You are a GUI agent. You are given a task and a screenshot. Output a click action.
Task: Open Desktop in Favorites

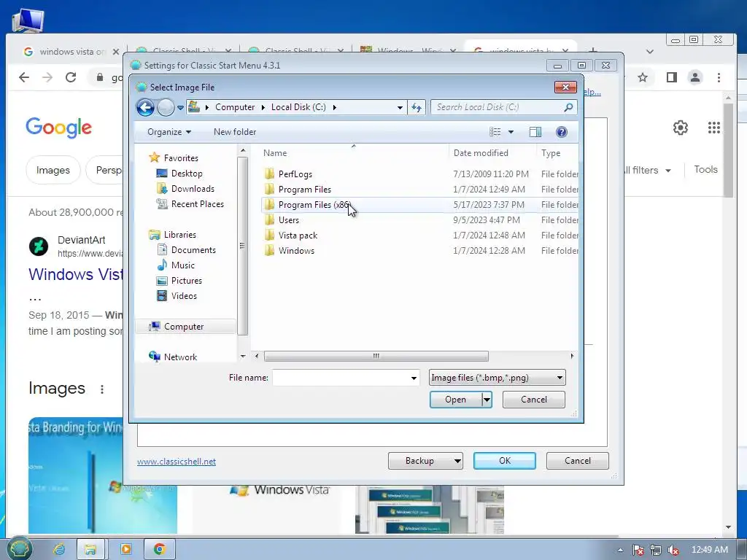tap(186, 174)
